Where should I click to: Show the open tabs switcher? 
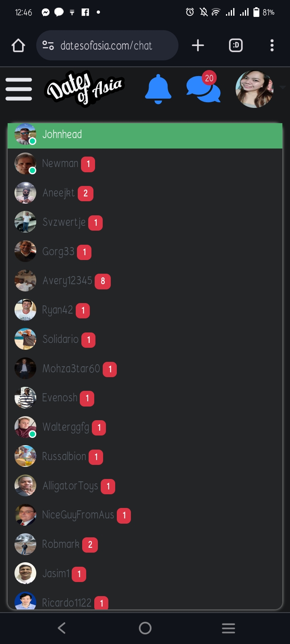coord(236,45)
